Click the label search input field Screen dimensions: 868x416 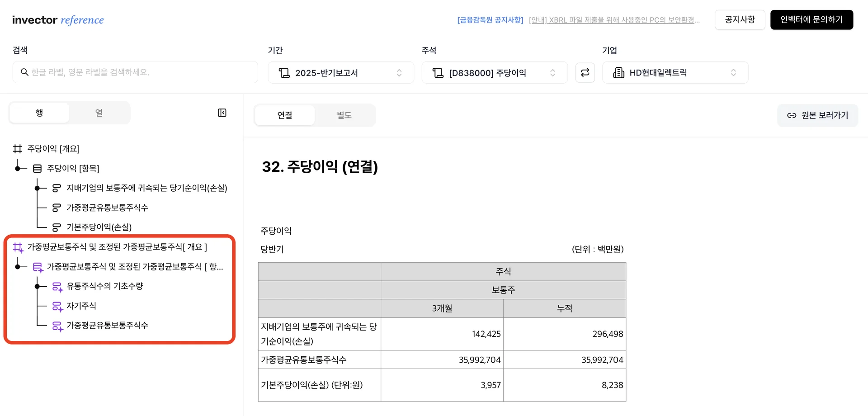[136, 72]
